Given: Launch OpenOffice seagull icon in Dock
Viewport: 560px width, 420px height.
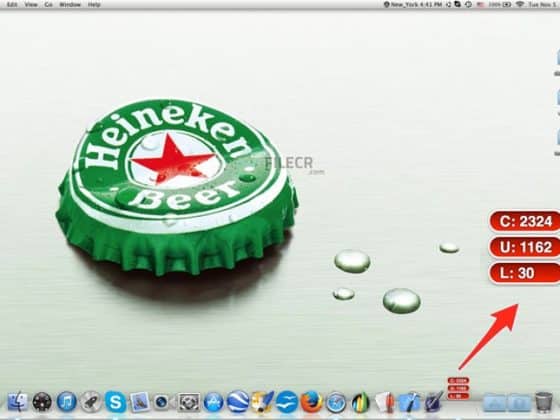Looking at the screenshot, I should [x=287, y=402].
